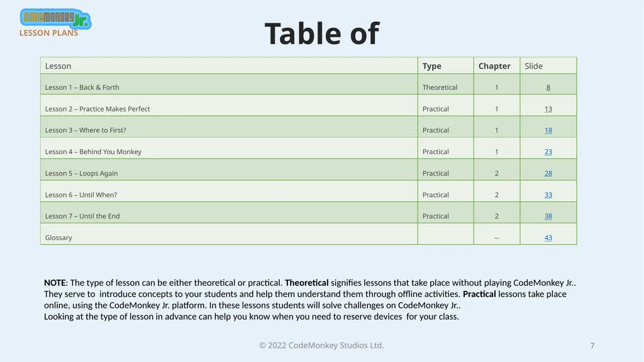Click Lesson 4 – Behind You Monkey text
This screenshot has height=362, width=644.
[93, 152]
